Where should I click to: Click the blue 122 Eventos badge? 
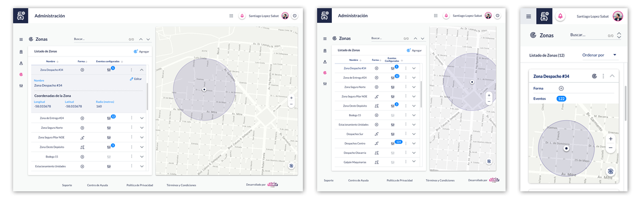[x=561, y=99]
